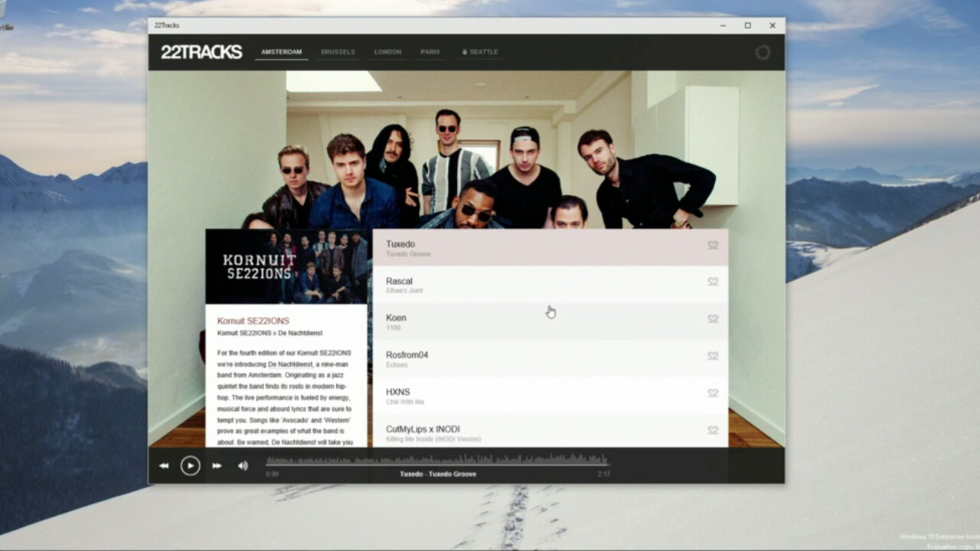Switch to the Brussels city tab
This screenshot has width=980, height=551.
click(338, 52)
